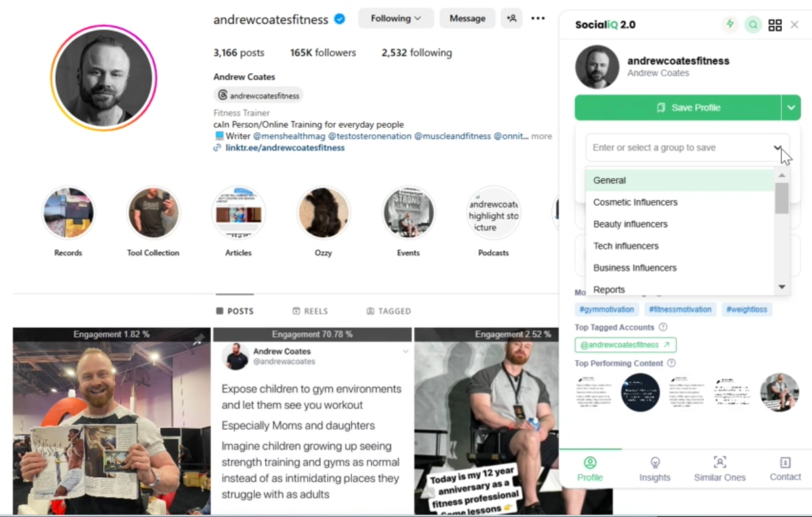Viewport: 812px width, 517px height.
Task: Click the lightning bolt icon in SocialiQ header
Action: coord(730,25)
